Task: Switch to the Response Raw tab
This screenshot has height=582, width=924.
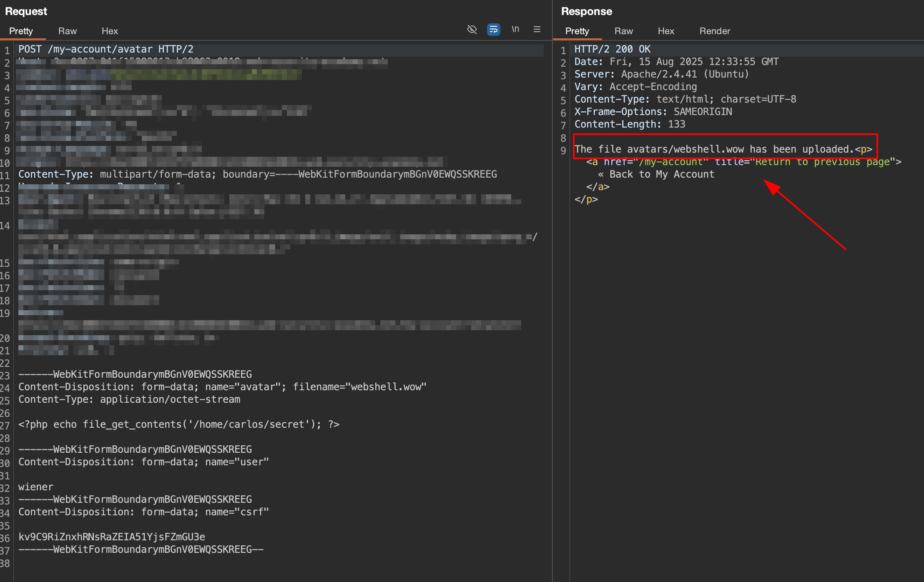Action: tap(624, 31)
